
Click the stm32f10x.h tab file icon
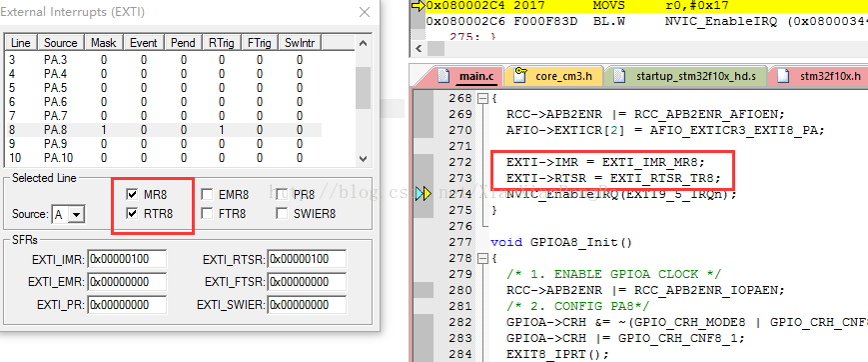pos(783,75)
